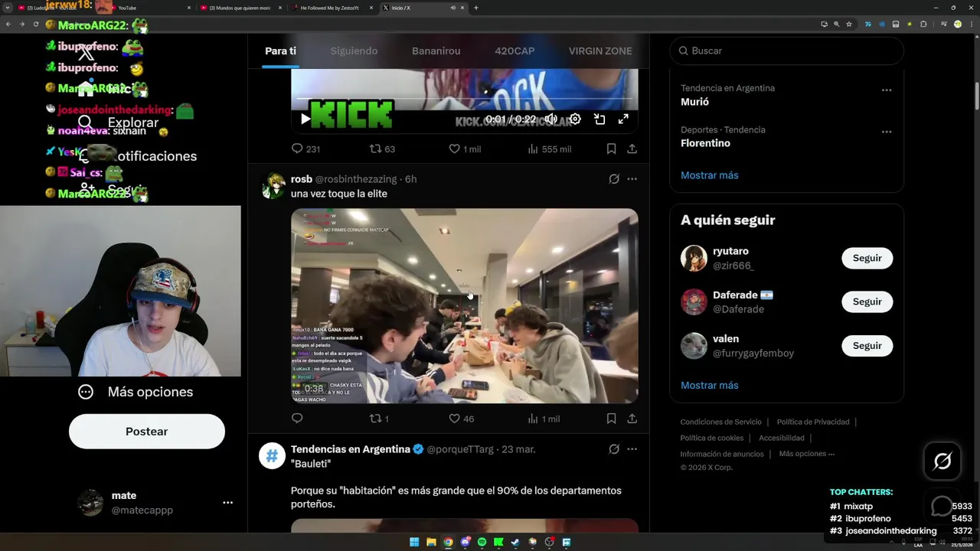The height and width of the screenshot is (551, 980).
Task: Mute the top video with the speaker icon
Action: [550, 119]
